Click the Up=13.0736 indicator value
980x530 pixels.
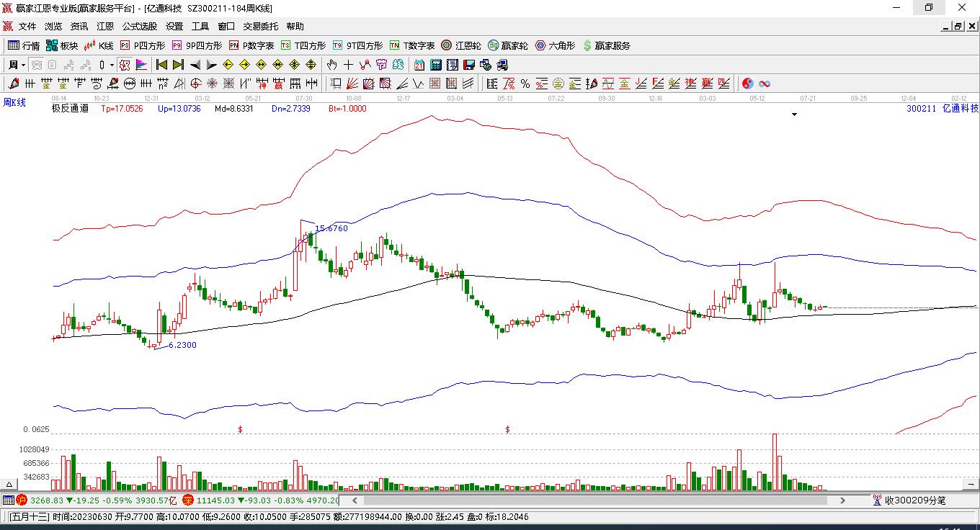(179, 109)
